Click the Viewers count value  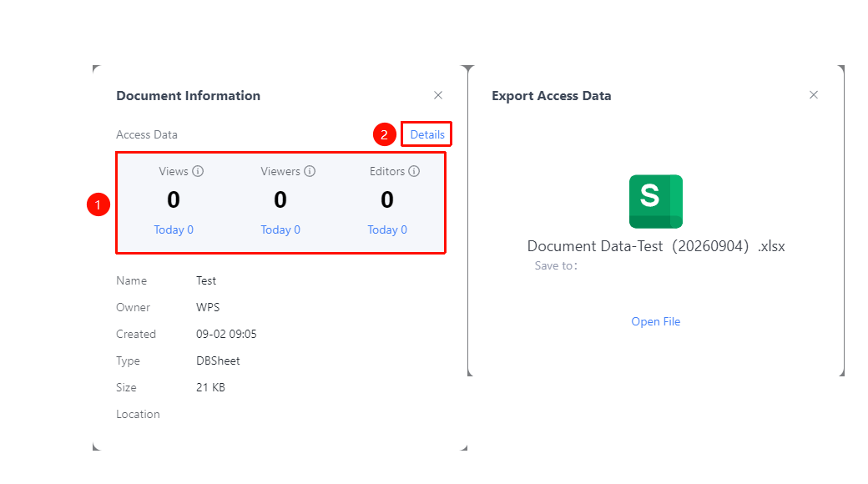point(280,200)
